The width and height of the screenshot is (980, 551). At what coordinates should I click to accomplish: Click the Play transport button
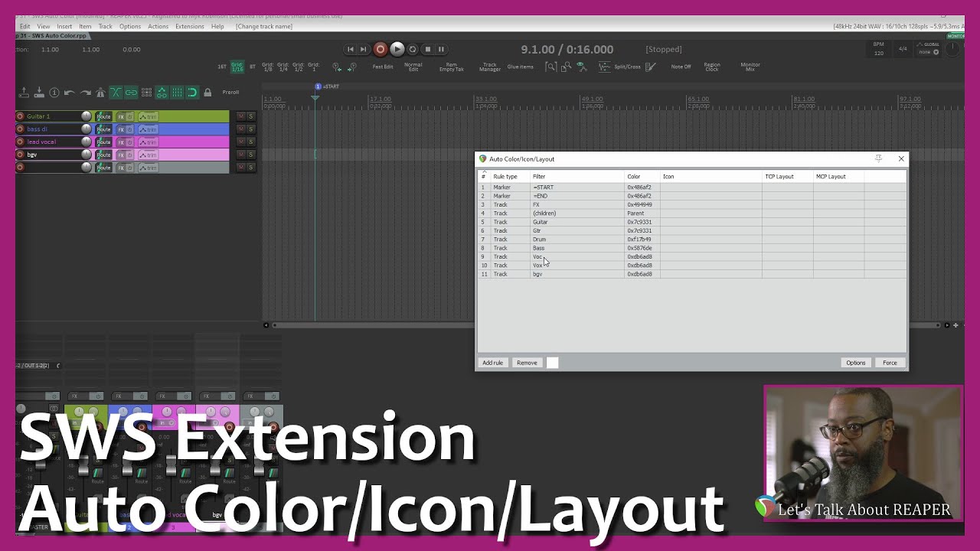[397, 49]
